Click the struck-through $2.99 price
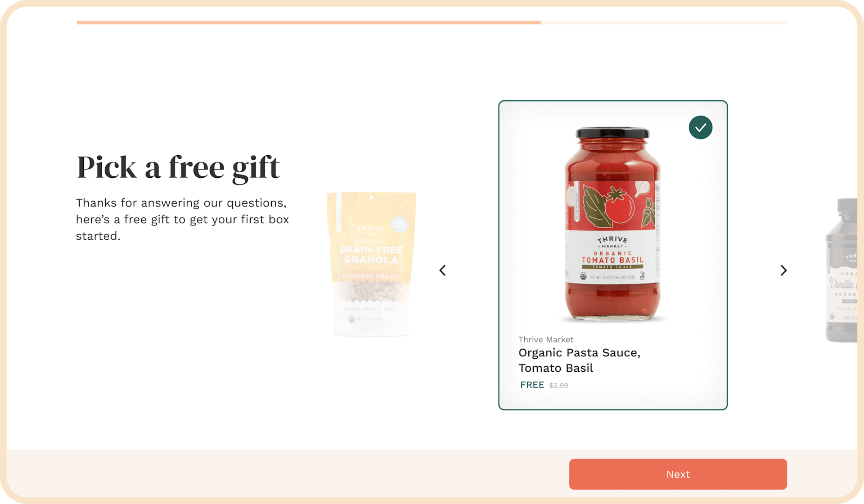This screenshot has width=864, height=504. coord(558,385)
